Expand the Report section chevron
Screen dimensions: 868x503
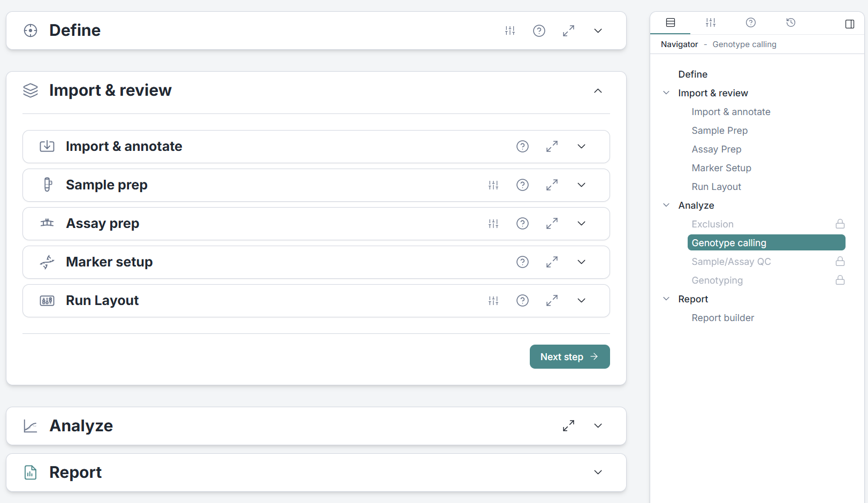point(598,472)
